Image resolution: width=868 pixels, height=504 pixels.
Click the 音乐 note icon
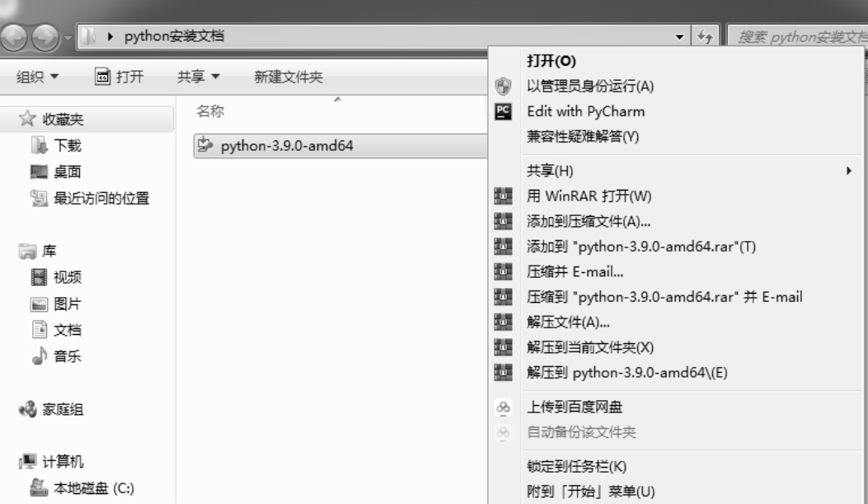[40, 356]
